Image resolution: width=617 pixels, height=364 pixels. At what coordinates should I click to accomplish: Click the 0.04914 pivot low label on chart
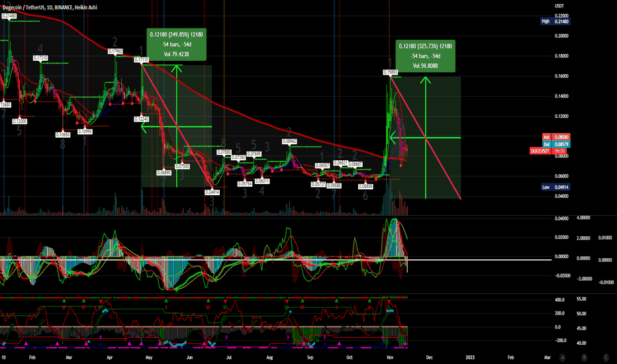(x=212, y=193)
